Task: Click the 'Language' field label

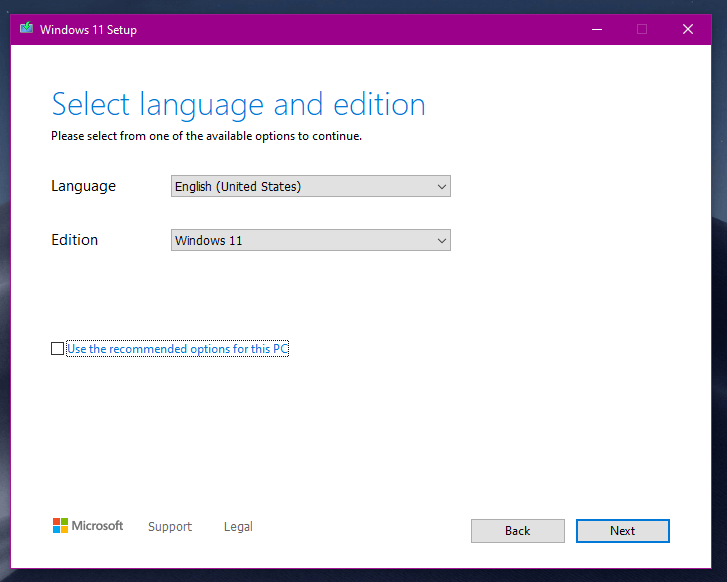Action: [83, 186]
